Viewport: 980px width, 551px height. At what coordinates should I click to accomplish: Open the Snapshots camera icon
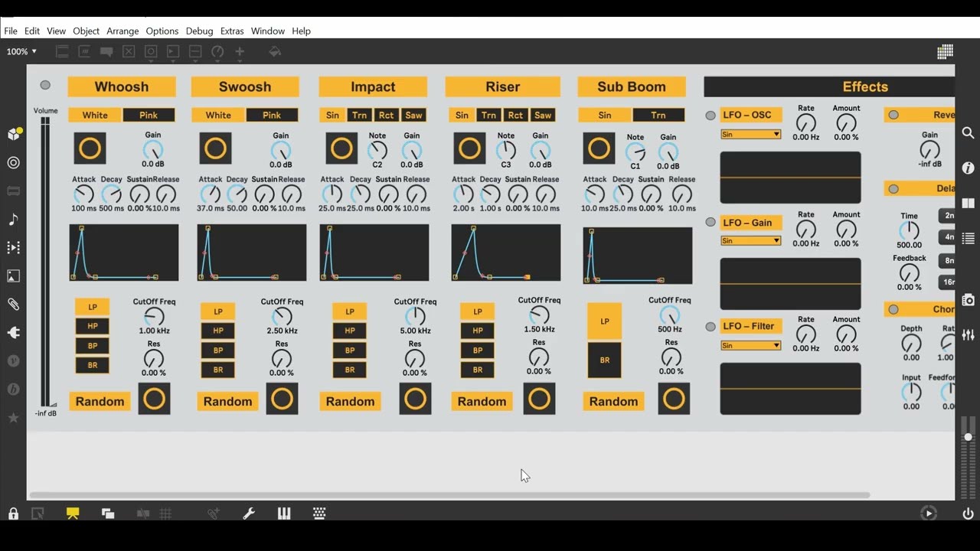tap(968, 300)
